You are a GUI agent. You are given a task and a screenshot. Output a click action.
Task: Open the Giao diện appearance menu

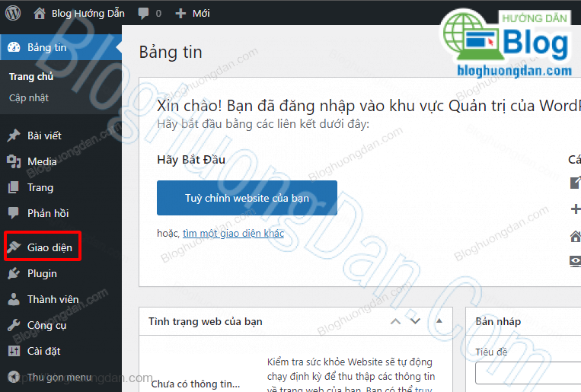49,247
